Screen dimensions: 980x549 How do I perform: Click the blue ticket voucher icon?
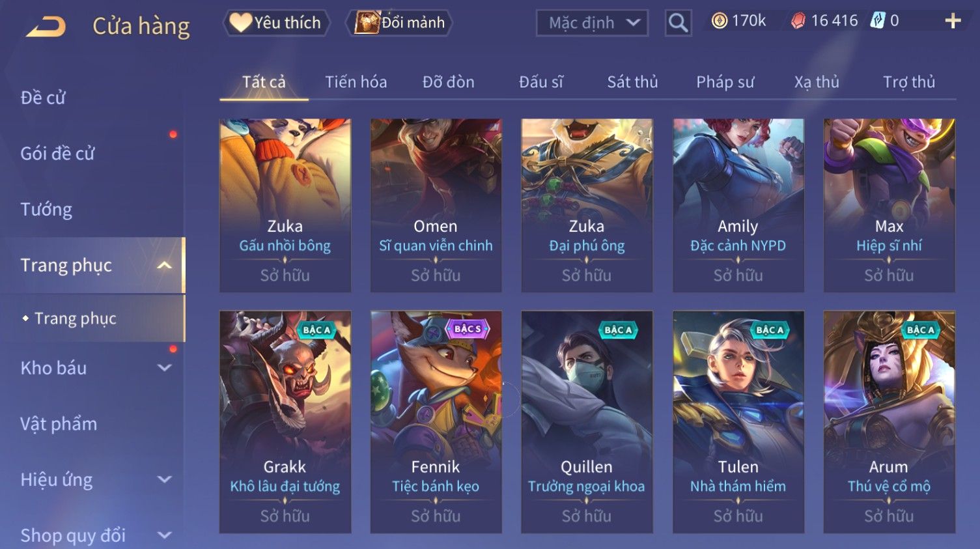(878, 21)
